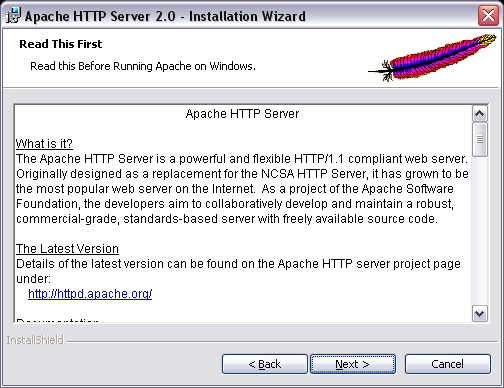504x388 pixels.
Task: Click the 'What is it?' heading
Action: coord(44,144)
